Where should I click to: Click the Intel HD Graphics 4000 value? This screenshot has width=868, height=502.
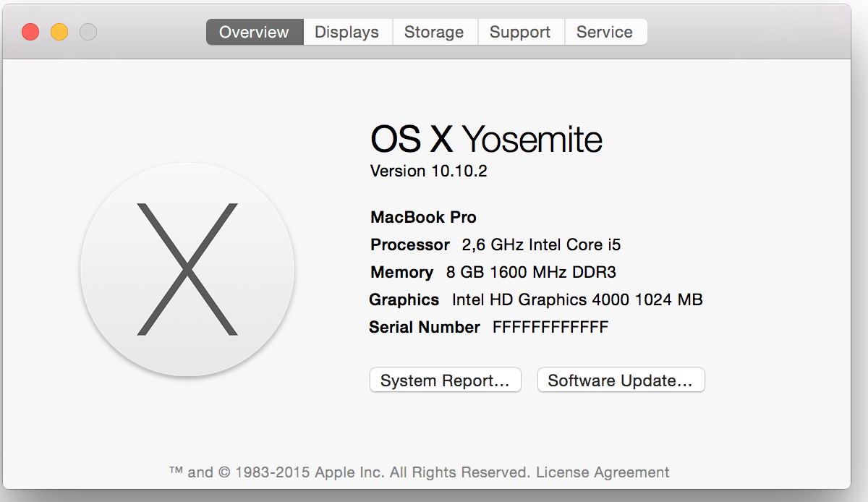pos(577,299)
